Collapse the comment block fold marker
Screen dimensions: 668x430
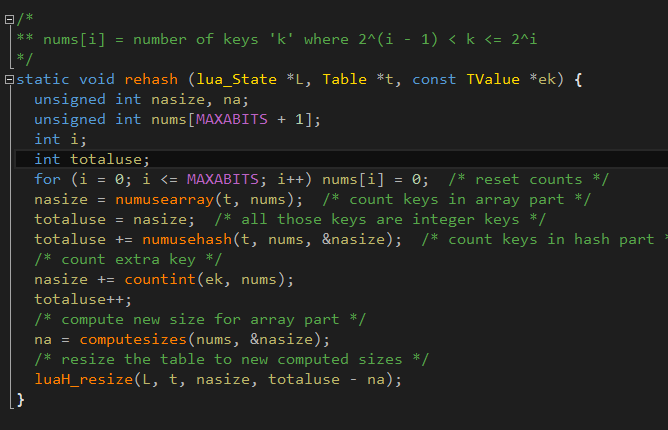point(9,17)
